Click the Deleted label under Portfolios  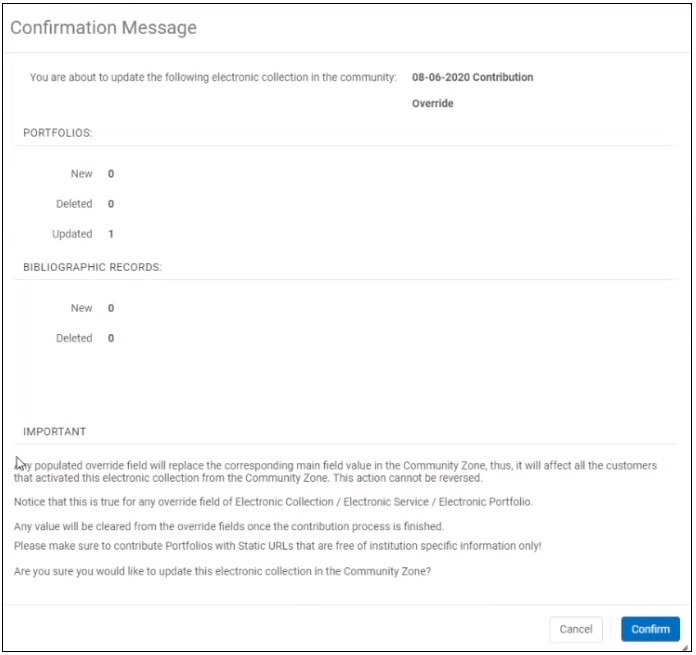pos(74,204)
